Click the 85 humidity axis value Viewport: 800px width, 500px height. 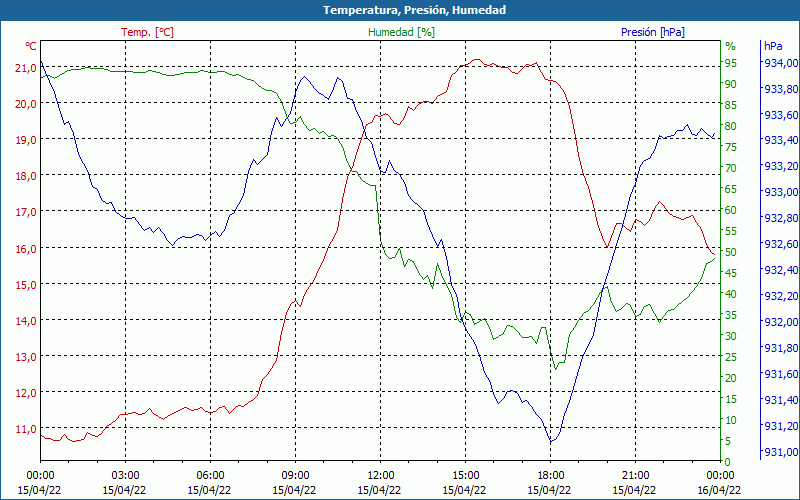coord(731,105)
